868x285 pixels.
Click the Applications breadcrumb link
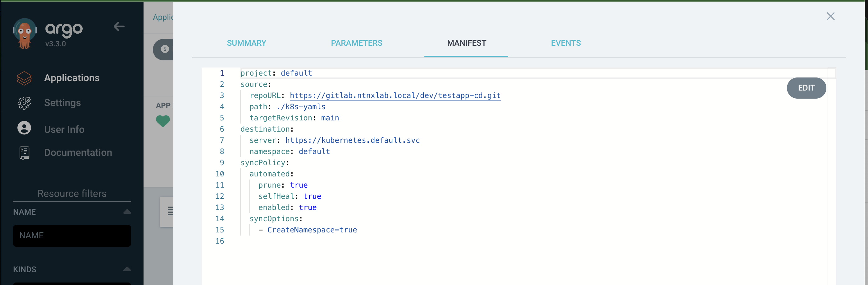(163, 17)
